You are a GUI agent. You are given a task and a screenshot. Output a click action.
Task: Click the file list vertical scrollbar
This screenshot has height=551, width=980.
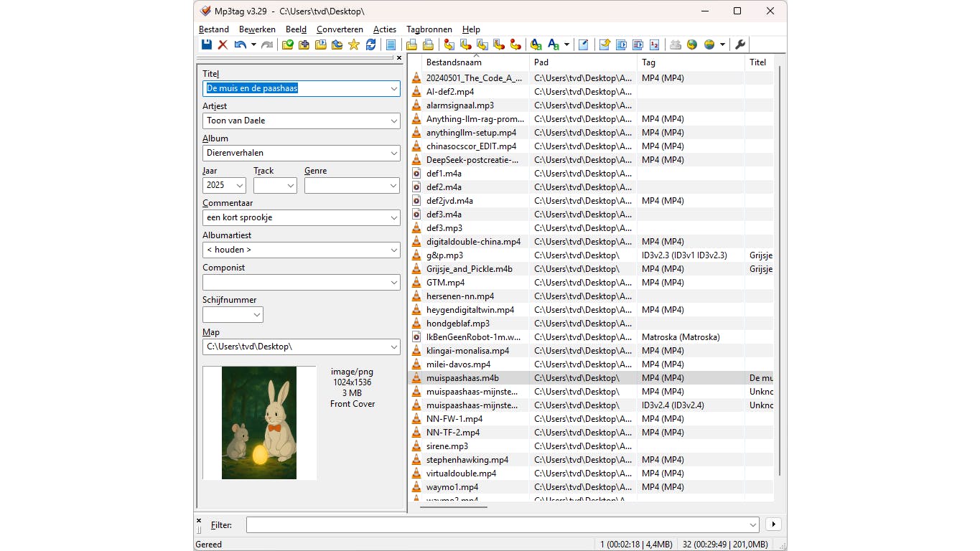coord(779,270)
